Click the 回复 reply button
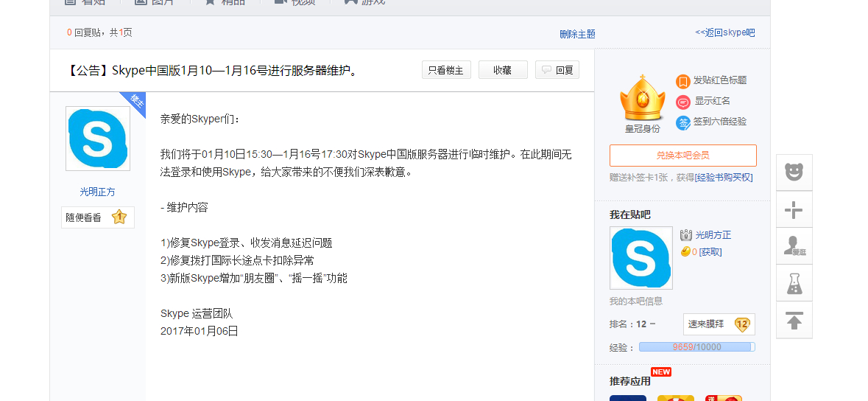Screen dimensions: 868x401 pos(557,70)
